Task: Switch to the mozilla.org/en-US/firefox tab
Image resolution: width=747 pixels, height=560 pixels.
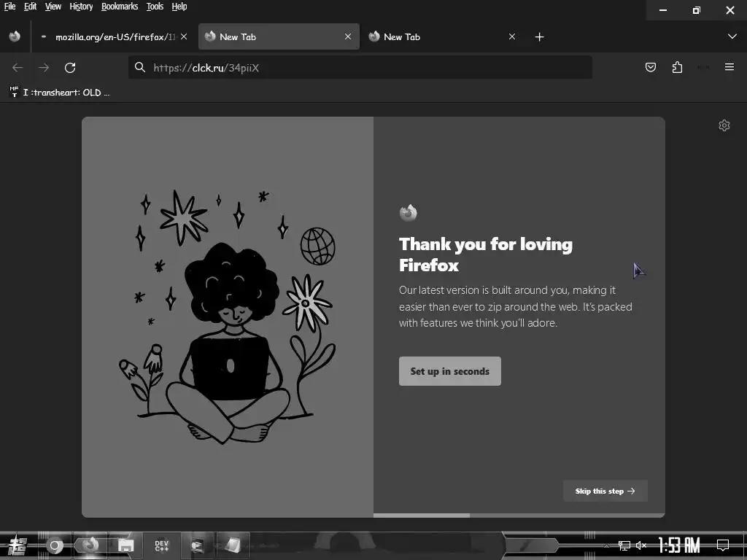Action: (x=114, y=36)
